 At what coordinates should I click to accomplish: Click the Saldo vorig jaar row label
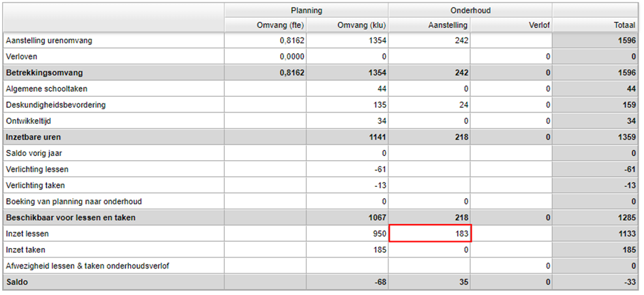pyautogui.click(x=34, y=153)
